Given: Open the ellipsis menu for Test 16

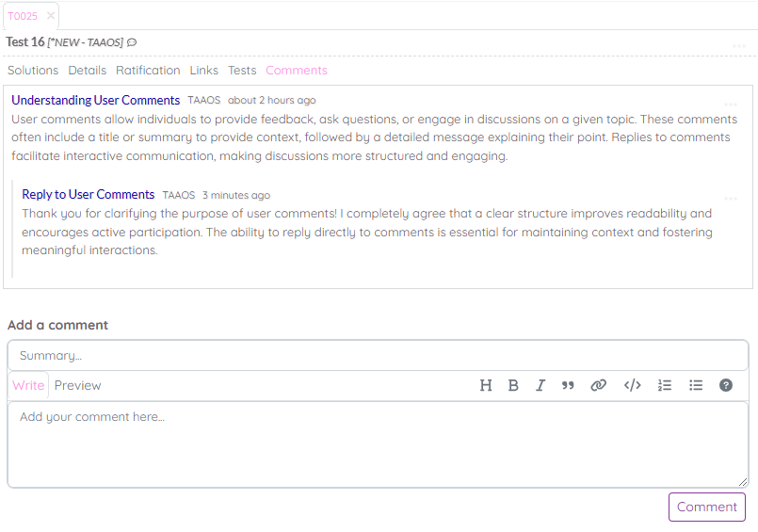Looking at the screenshot, I should pyautogui.click(x=739, y=45).
